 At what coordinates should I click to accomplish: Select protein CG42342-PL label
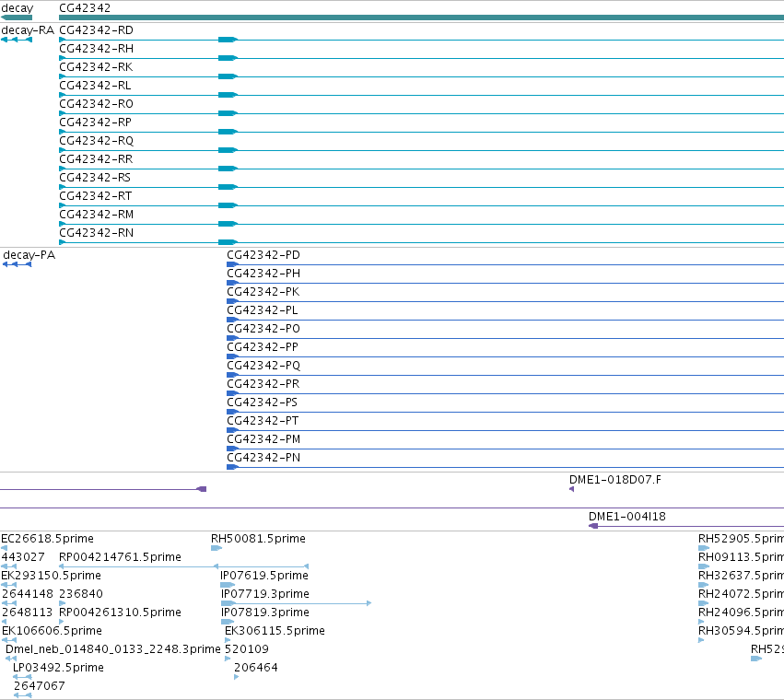263,310
